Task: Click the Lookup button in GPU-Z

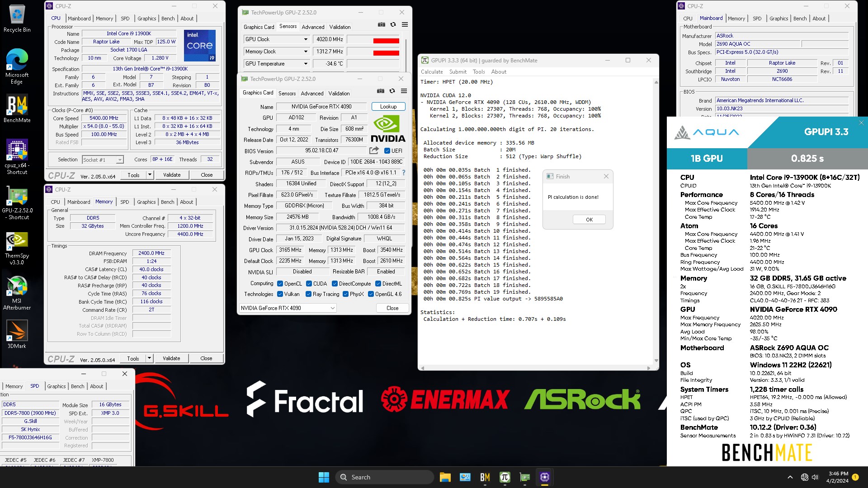Action: point(389,106)
